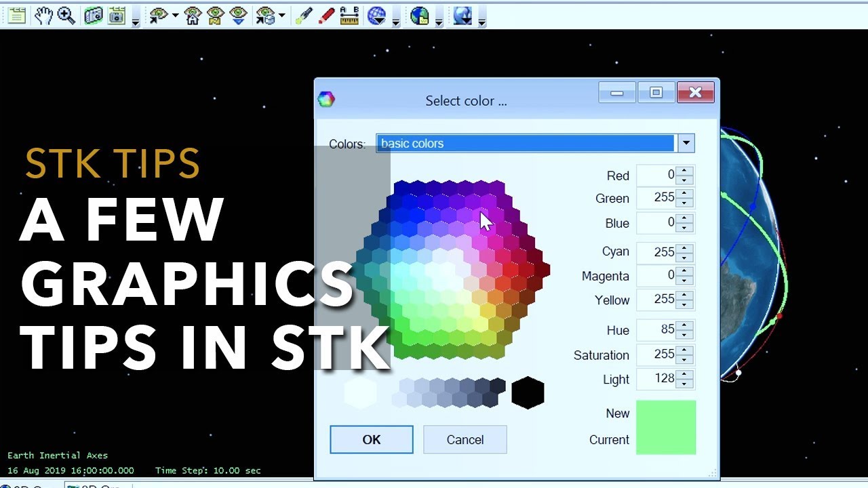Open dropdown arrow next to stored view icon
Image resolution: width=868 pixels, height=488 pixels.
pos(281,15)
